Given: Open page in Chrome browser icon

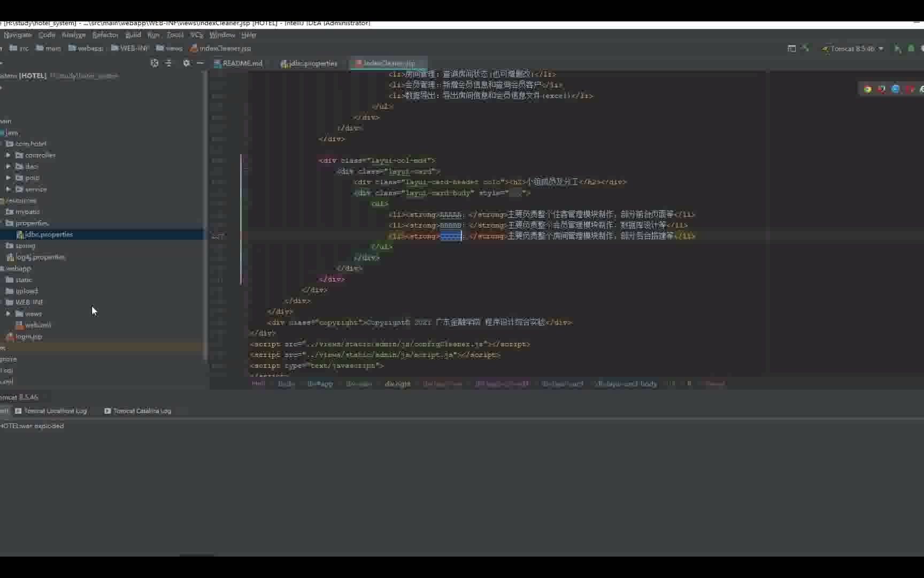Looking at the screenshot, I should coord(868,89).
